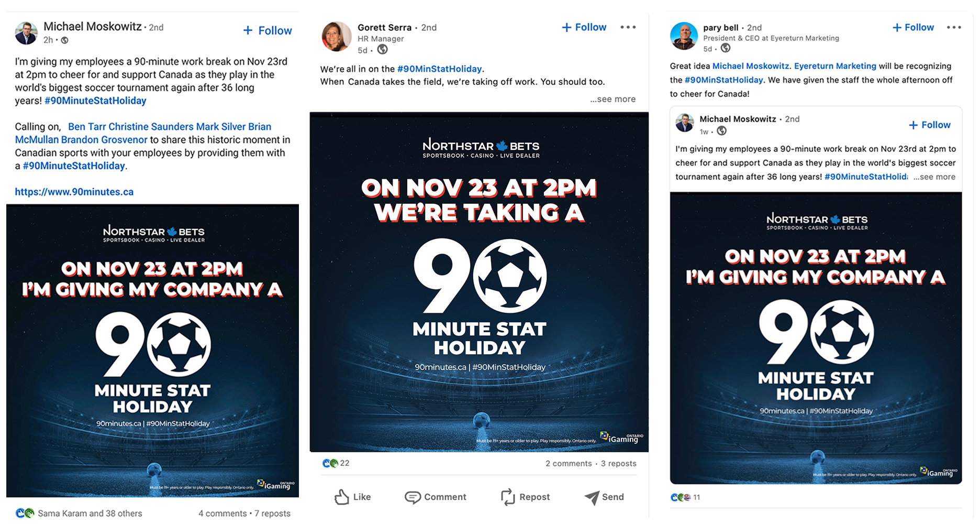Click the #90MinStatHoliday hashtag in Gorett's post
Screen dimensions: 980x524
tap(439, 69)
